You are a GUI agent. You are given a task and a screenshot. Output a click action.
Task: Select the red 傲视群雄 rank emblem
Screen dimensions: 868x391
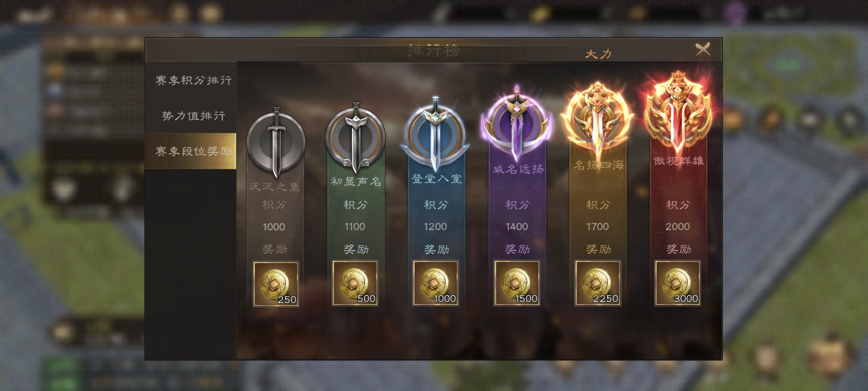[678, 113]
